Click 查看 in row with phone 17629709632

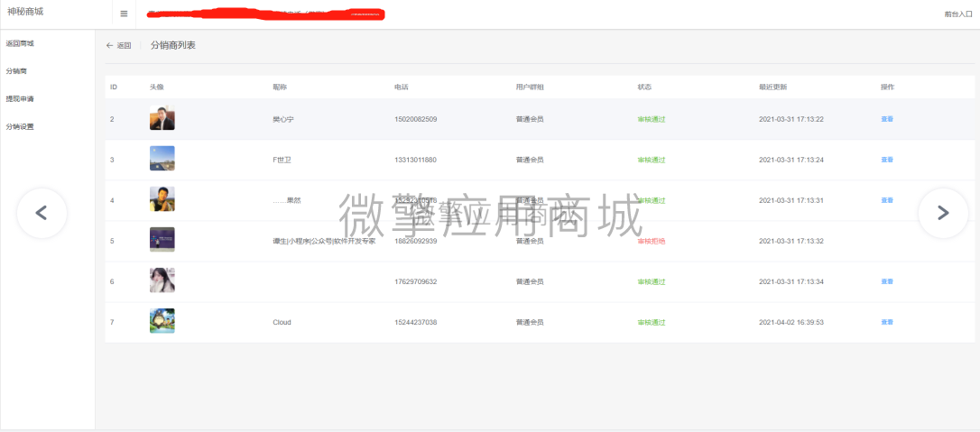(887, 281)
